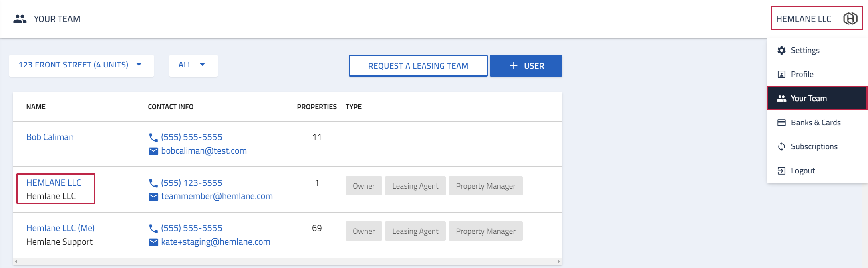868x268 pixels.
Task: Click the NAME column header
Action: (x=36, y=107)
